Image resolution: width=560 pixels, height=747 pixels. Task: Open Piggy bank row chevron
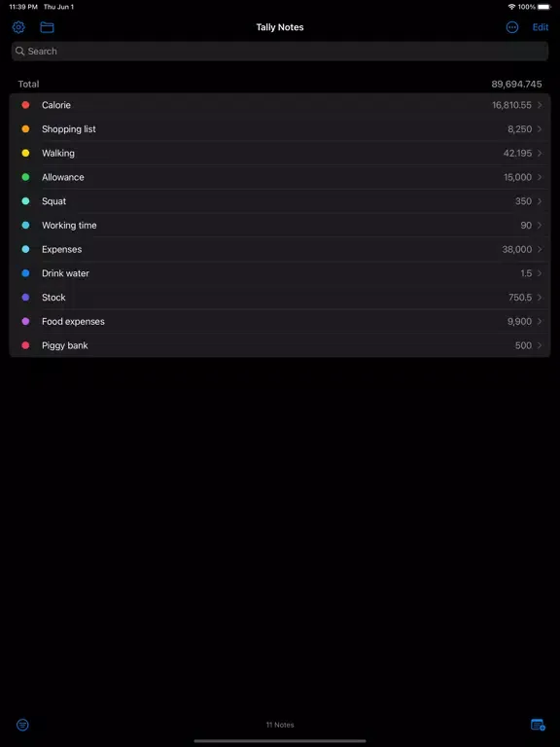pyautogui.click(x=540, y=345)
